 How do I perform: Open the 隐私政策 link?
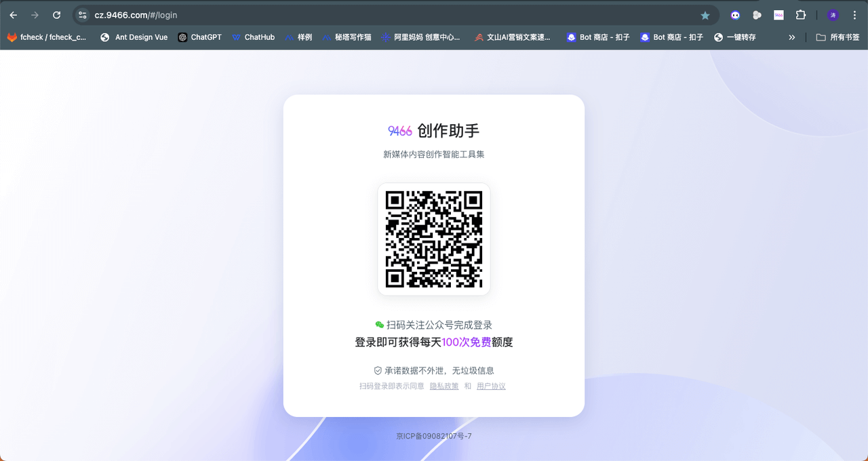point(444,386)
